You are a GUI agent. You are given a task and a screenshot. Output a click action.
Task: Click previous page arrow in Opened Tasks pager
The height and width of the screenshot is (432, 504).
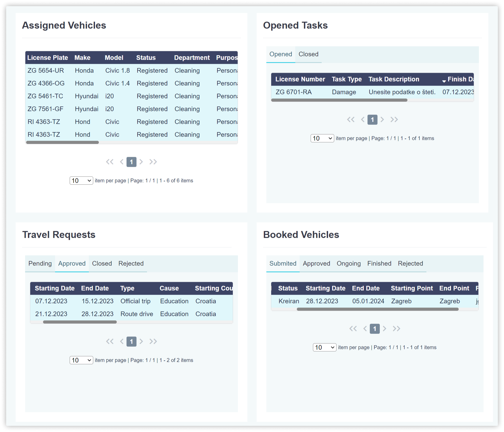point(363,120)
